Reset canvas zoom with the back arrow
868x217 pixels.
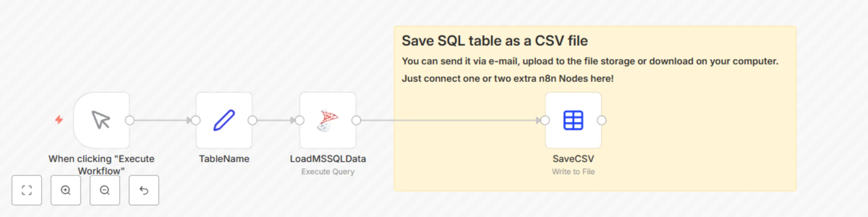coord(144,190)
